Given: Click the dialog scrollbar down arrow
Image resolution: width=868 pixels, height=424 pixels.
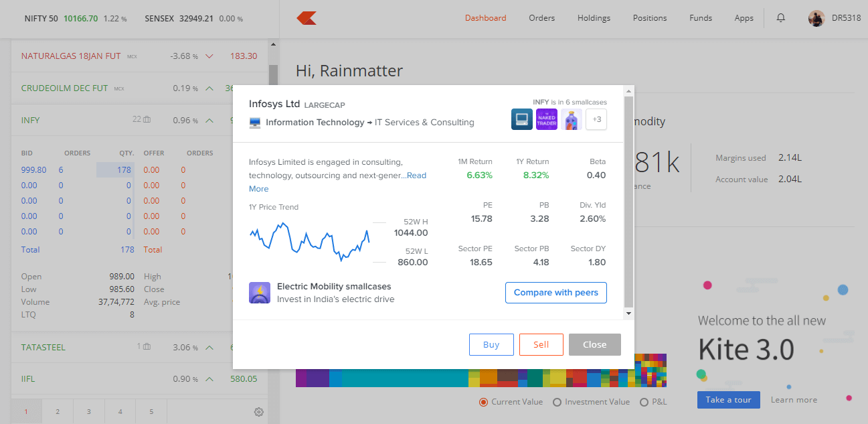Looking at the screenshot, I should pos(628,313).
